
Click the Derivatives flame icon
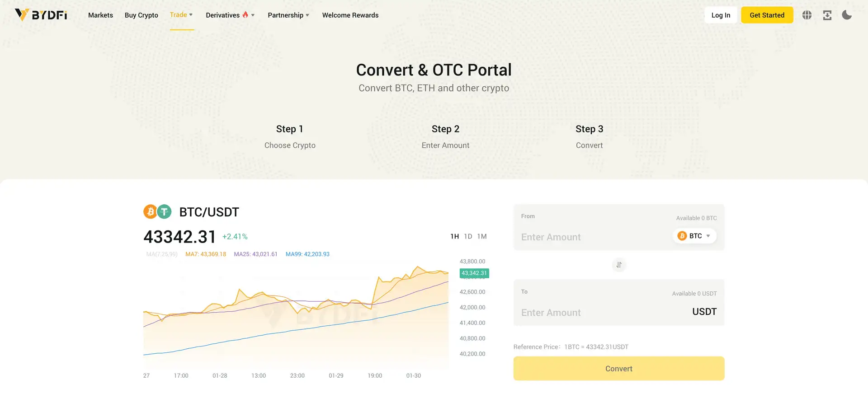245,15
